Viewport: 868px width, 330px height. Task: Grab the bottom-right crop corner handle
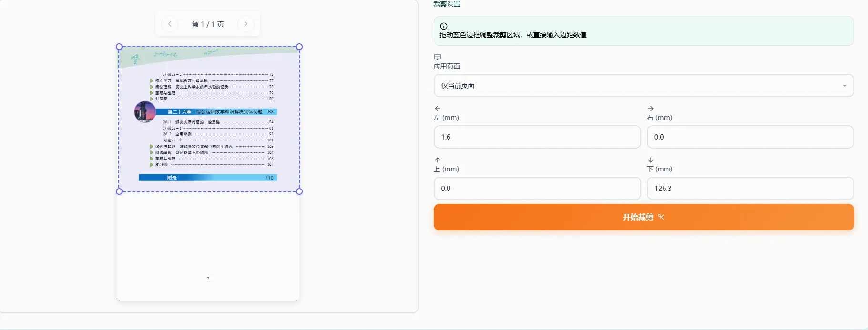point(299,191)
